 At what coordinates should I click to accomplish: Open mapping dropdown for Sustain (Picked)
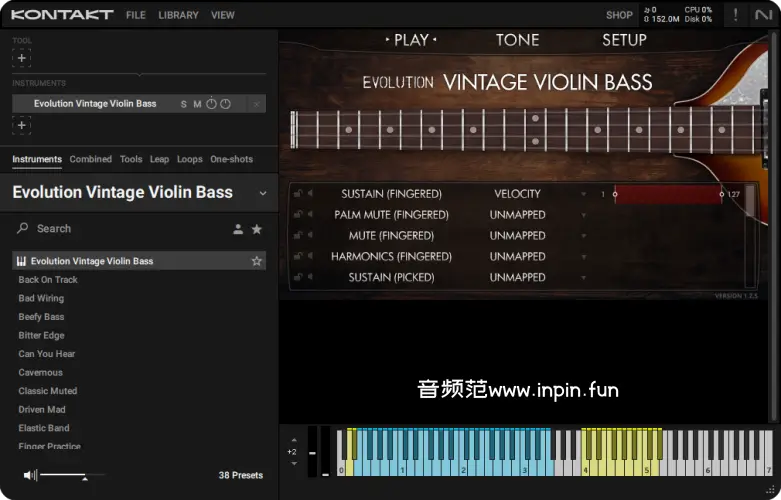583,278
